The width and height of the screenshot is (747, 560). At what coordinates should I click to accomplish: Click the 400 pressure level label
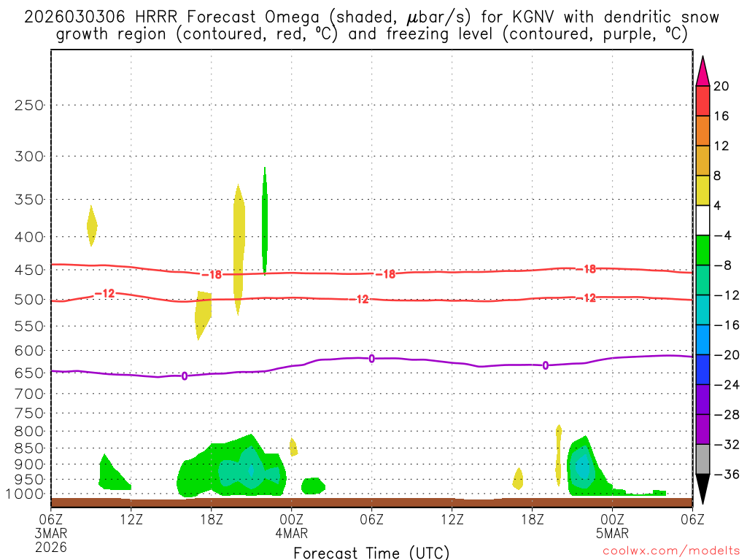[29, 237]
